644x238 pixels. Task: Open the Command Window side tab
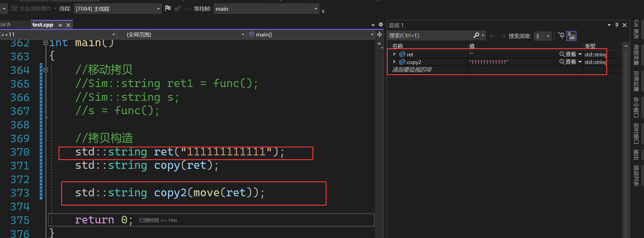636,107
